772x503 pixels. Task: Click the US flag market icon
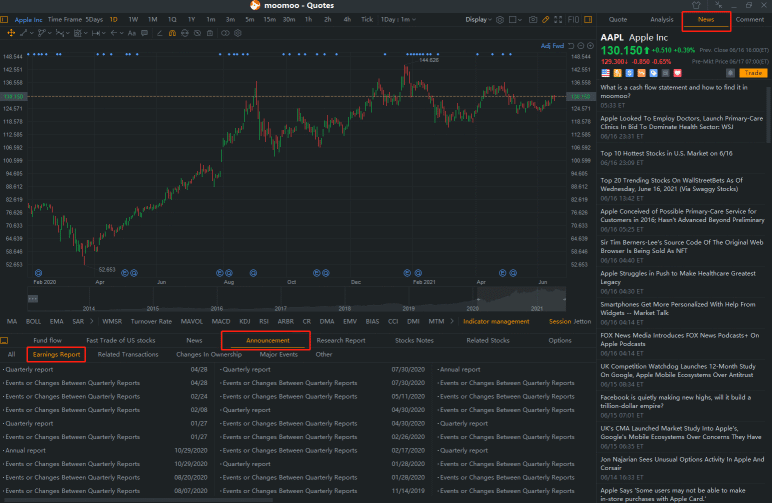[606, 73]
